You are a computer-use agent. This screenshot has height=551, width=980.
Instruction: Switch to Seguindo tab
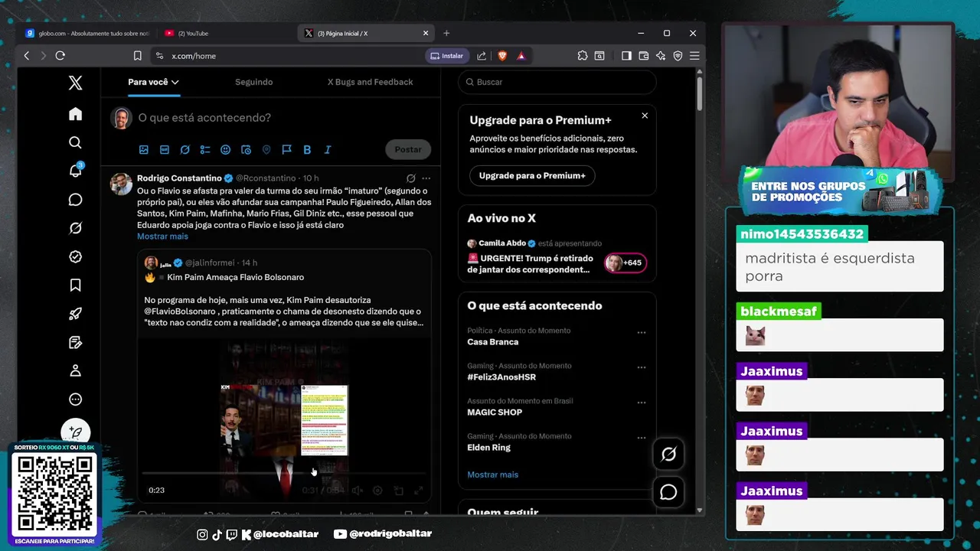click(x=253, y=82)
